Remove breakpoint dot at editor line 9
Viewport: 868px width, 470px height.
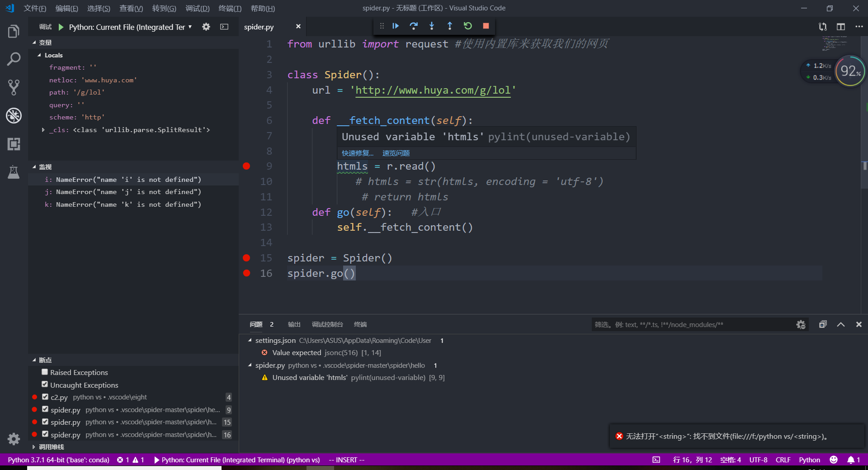pos(246,166)
